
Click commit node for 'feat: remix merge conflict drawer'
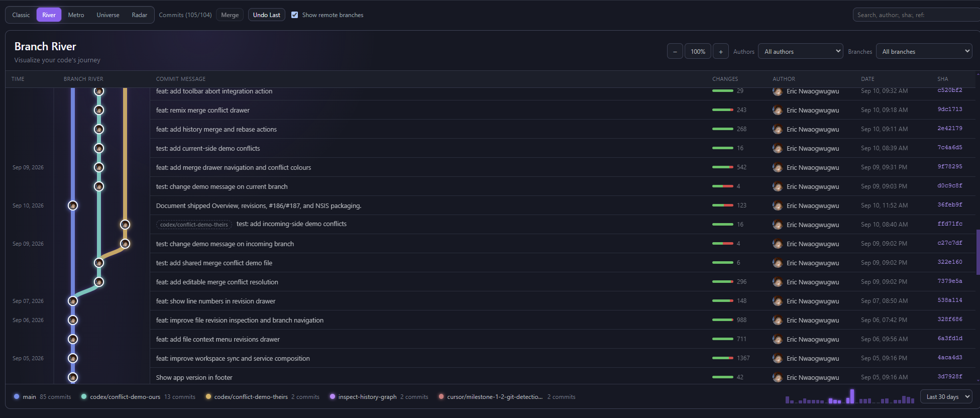point(99,110)
